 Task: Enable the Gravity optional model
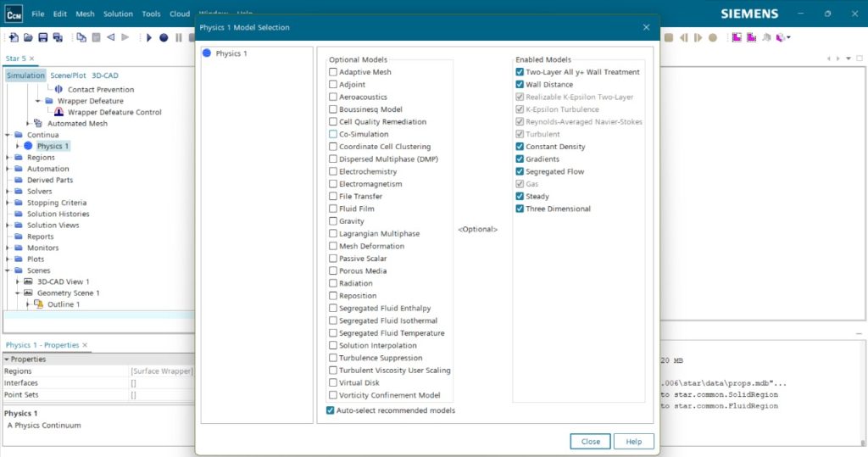tap(333, 221)
